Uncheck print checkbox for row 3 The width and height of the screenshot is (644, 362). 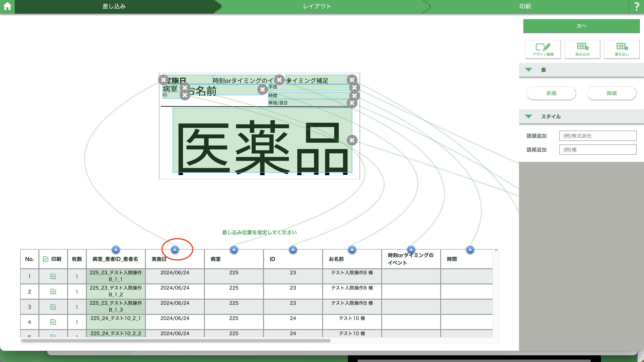pyautogui.click(x=53, y=307)
